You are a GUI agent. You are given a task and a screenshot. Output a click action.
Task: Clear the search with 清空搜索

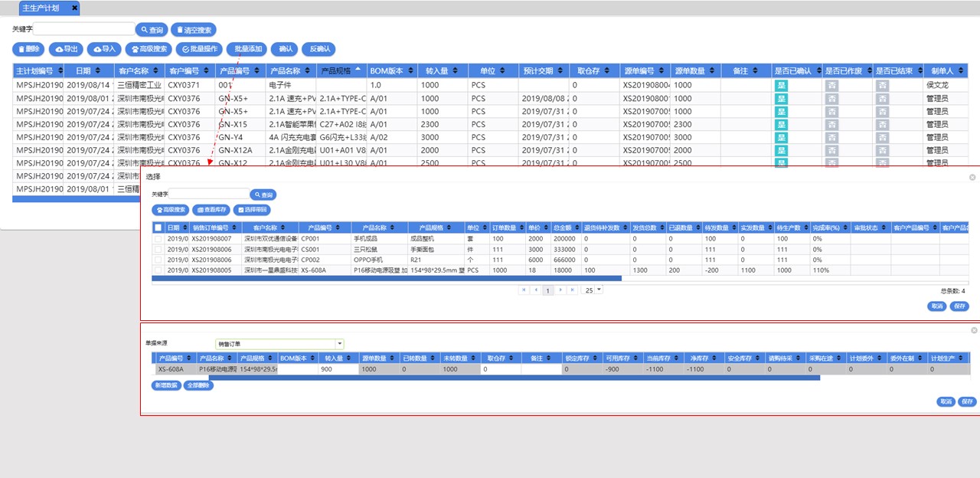pos(194,29)
